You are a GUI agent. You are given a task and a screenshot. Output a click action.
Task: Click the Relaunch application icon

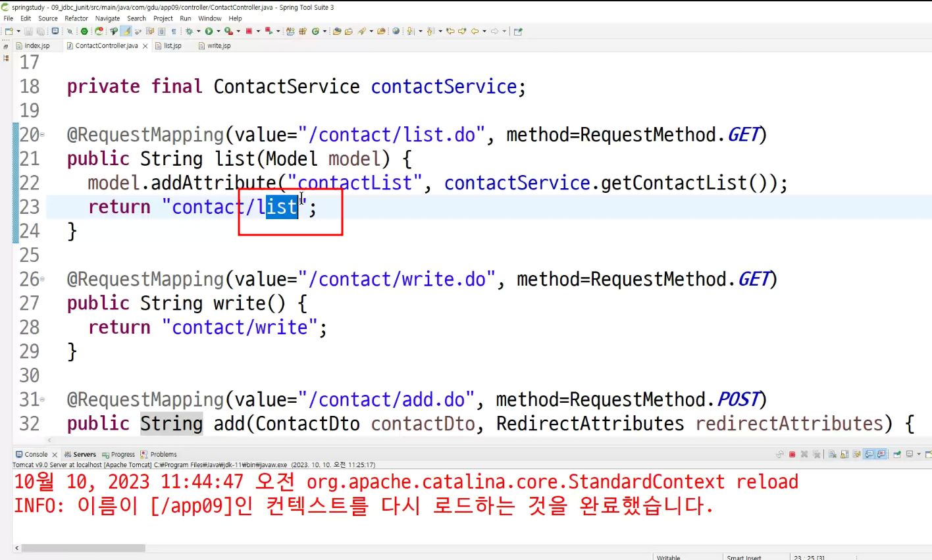(x=99, y=31)
